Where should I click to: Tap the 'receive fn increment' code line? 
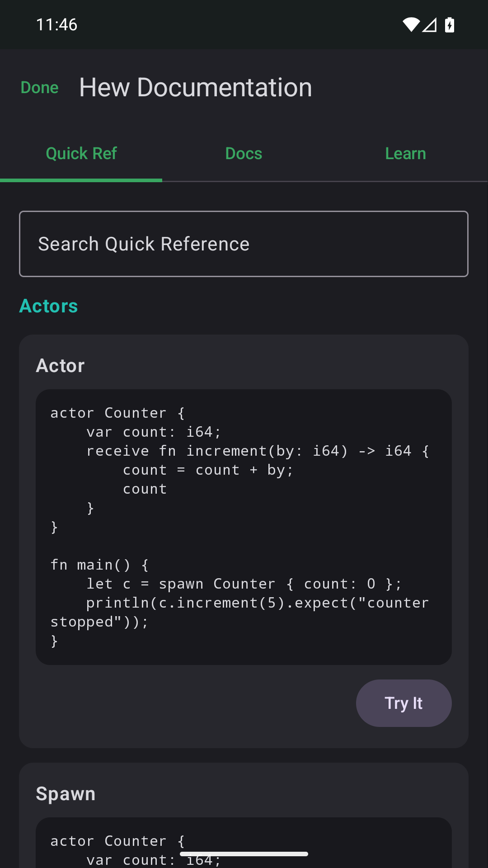click(x=258, y=451)
